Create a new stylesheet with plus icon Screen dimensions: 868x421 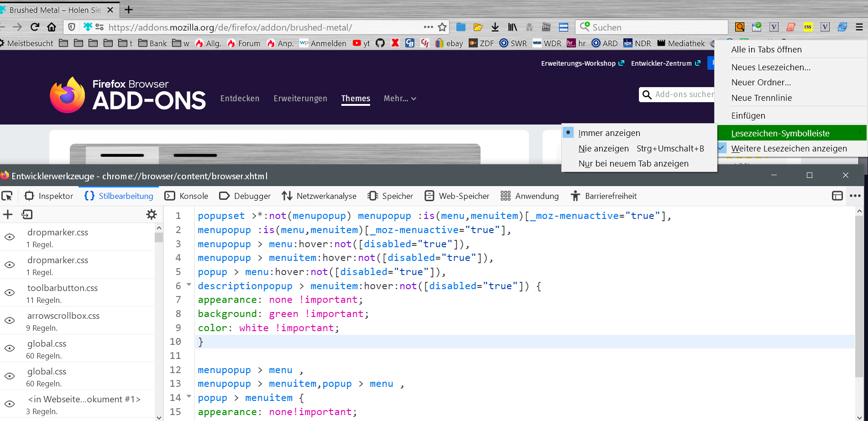(x=8, y=214)
